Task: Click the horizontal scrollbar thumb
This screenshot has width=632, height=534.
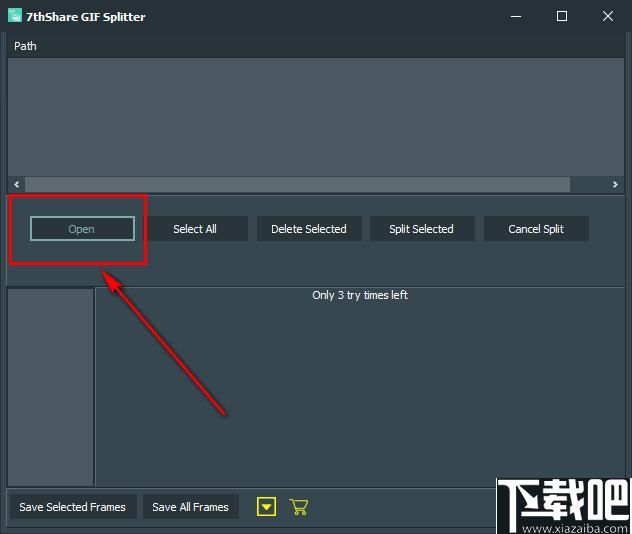Action: tap(297, 184)
